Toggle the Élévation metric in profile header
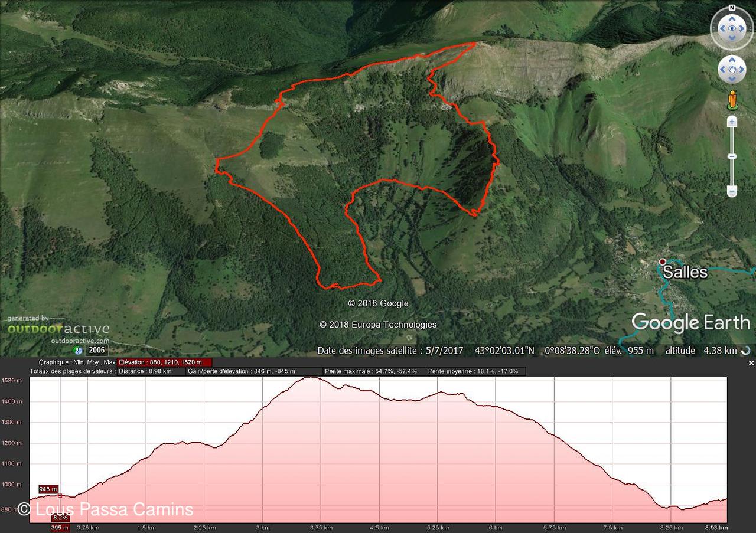The width and height of the screenshot is (756, 533). (x=164, y=362)
